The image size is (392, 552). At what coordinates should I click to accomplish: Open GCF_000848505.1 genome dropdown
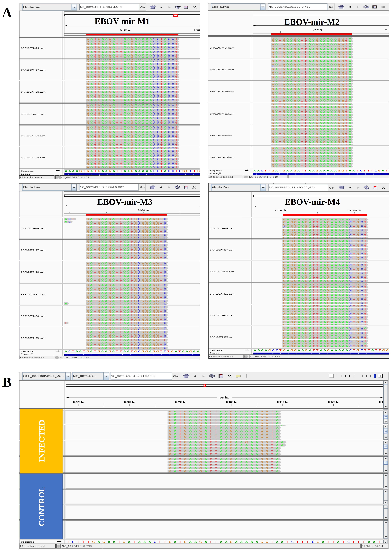coord(68,376)
